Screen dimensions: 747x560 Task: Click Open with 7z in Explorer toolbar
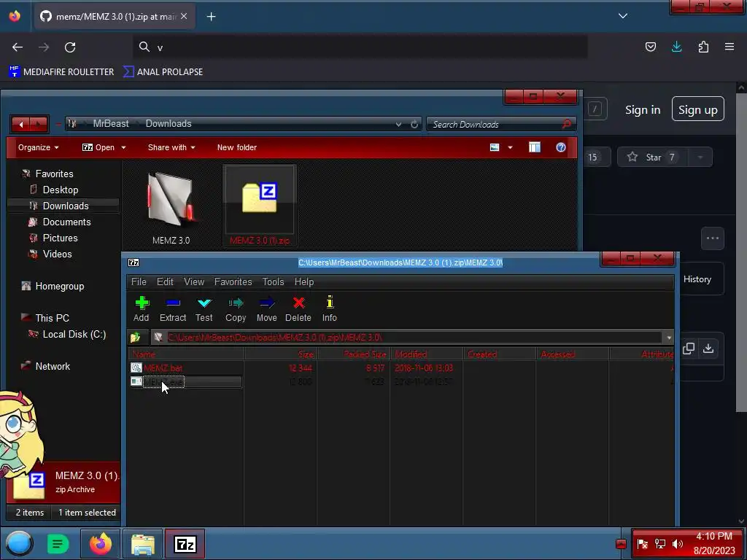click(98, 147)
